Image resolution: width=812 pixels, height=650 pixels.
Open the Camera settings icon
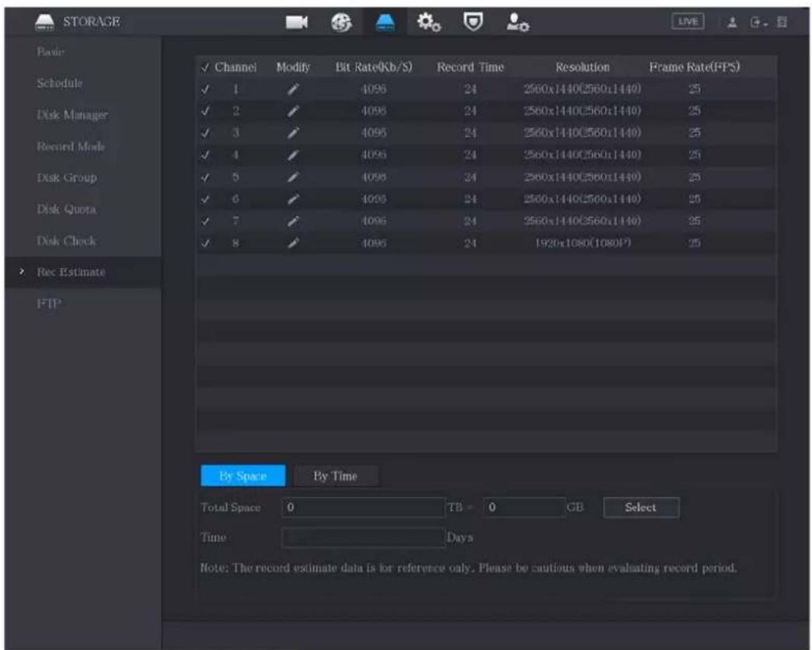(296, 23)
